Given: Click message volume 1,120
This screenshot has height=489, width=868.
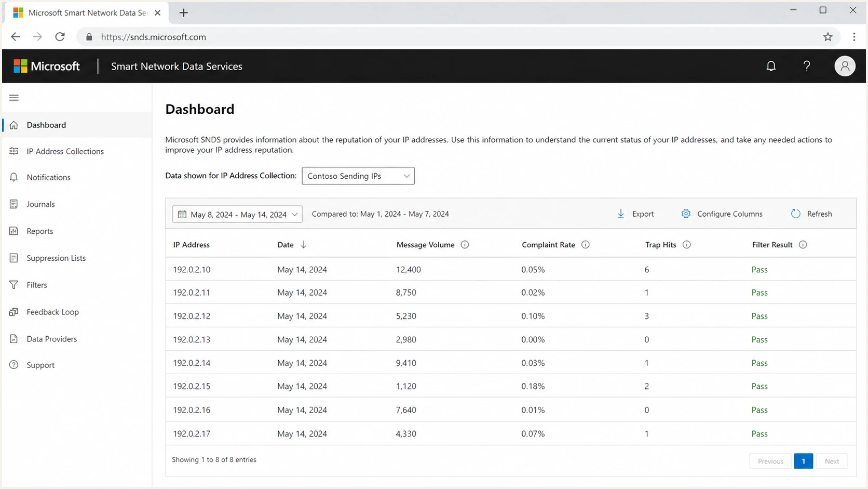Looking at the screenshot, I should tap(406, 386).
